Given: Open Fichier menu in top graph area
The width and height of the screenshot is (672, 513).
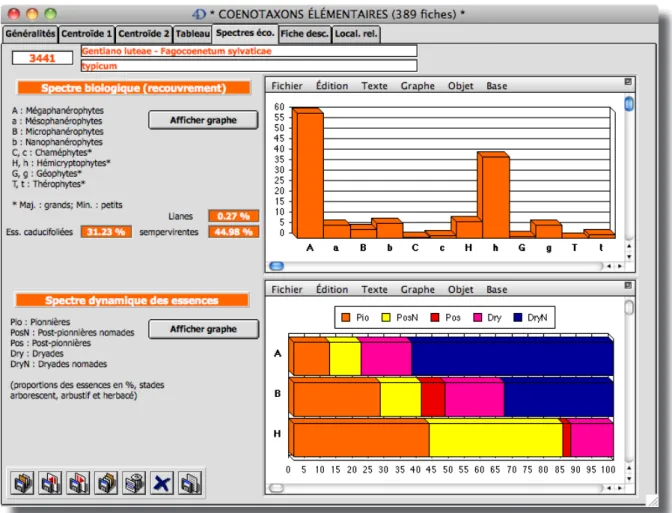Looking at the screenshot, I should [x=287, y=86].
